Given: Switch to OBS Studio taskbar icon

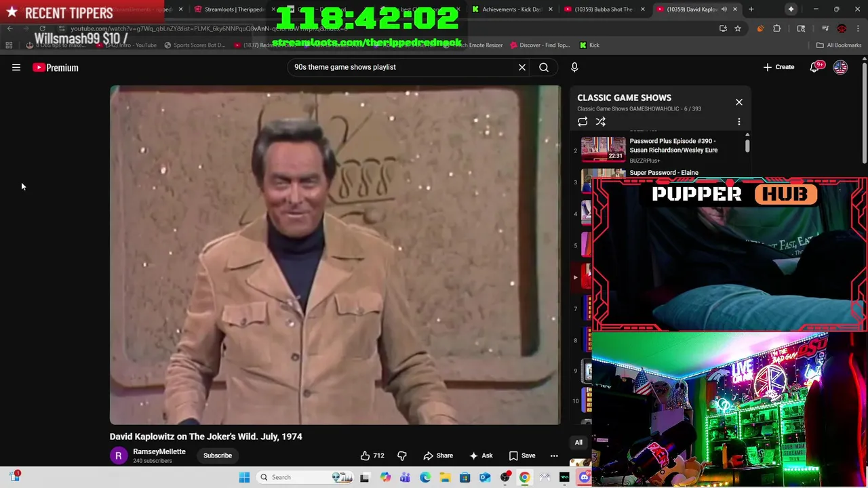Looking at the screenshot, I should coord(505,477).
